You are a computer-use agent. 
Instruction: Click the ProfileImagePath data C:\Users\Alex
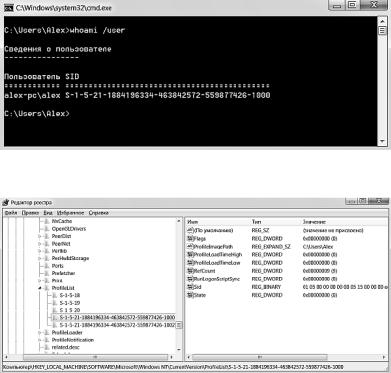pyautogui.click(x=318, y=247)
